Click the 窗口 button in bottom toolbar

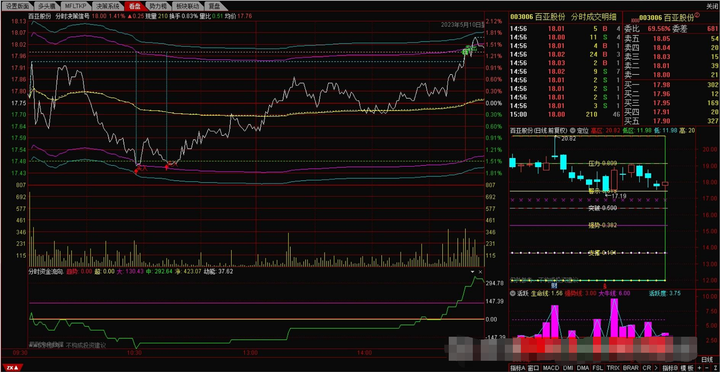pos(533,368)
